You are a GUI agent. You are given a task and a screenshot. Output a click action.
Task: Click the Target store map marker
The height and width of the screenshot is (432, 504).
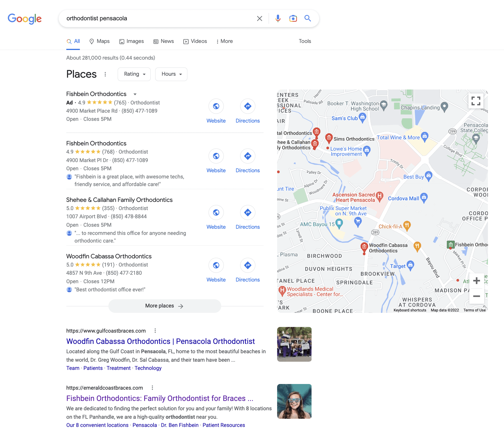[410, 265]
